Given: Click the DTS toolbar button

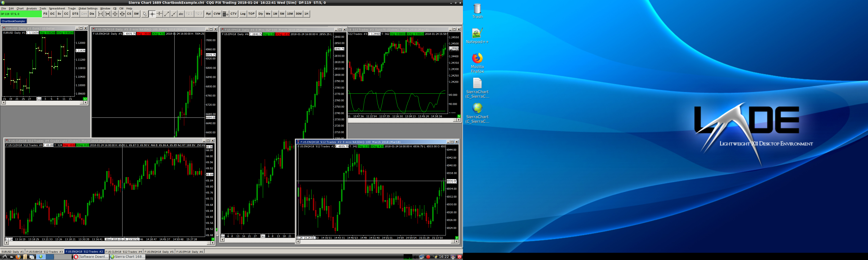Looking at the screenshot, I should 75,14.
